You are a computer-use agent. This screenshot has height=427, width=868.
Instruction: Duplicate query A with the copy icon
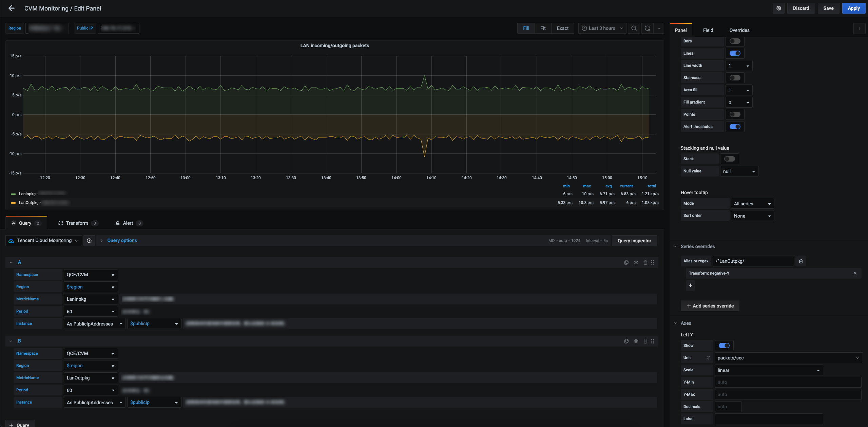[x=626, y=262]
